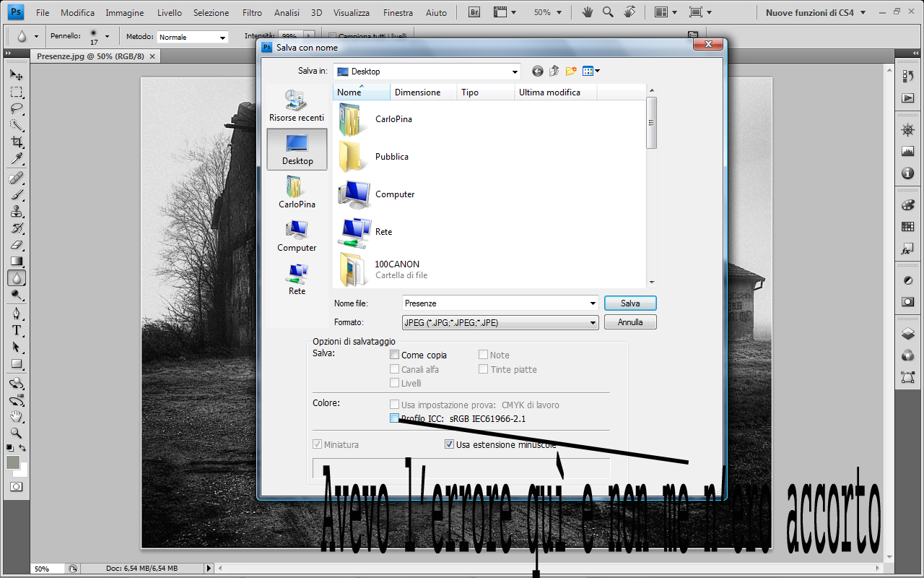Select the Path Selection tool
924x578 pixels.
[x=16, y=347]
